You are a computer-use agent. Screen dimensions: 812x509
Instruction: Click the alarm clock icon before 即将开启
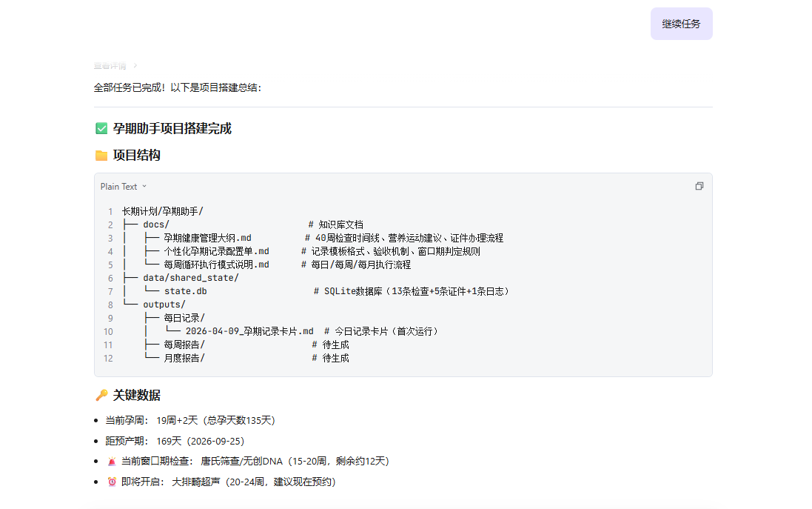[112, 482]
